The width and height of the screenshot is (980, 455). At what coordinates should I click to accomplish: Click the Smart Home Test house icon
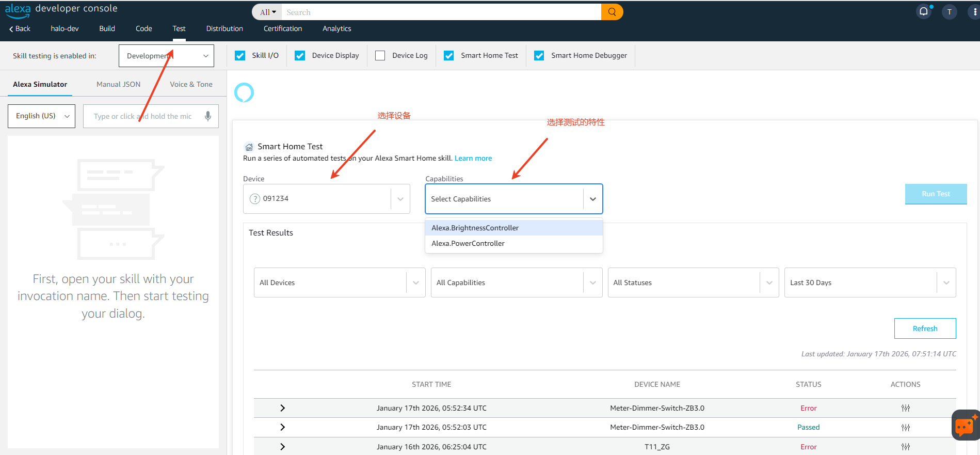point(249,147)
